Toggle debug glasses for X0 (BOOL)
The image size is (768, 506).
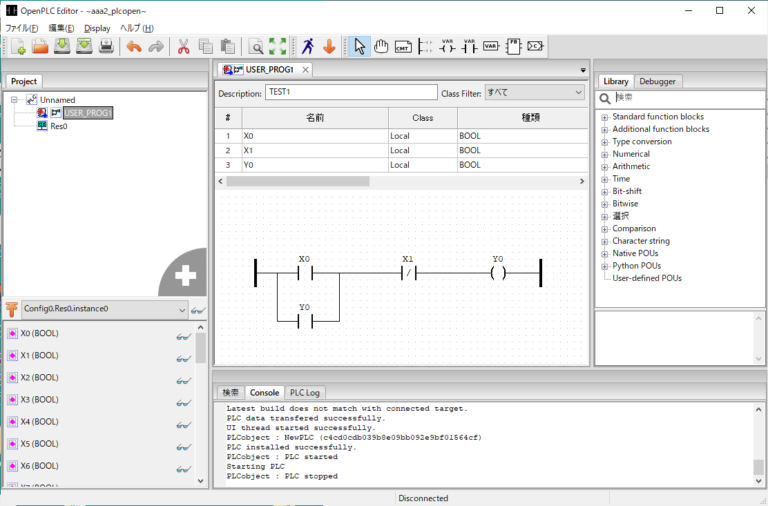183,334
